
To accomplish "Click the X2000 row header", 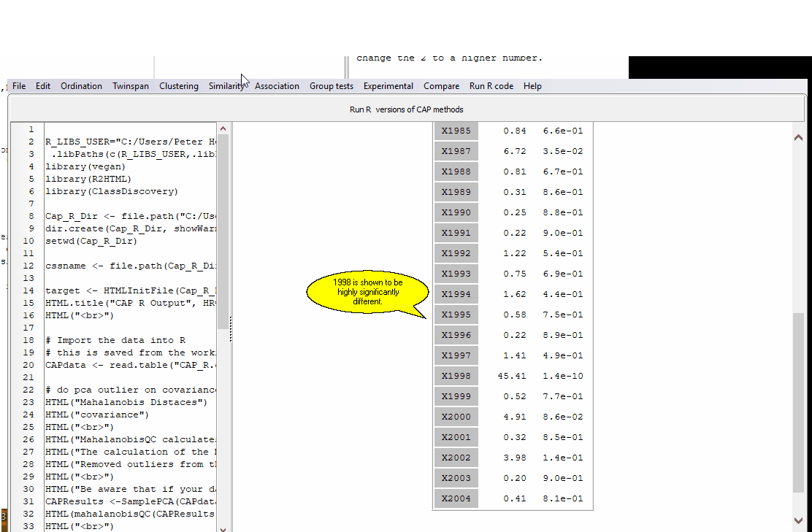I will 456,417.
